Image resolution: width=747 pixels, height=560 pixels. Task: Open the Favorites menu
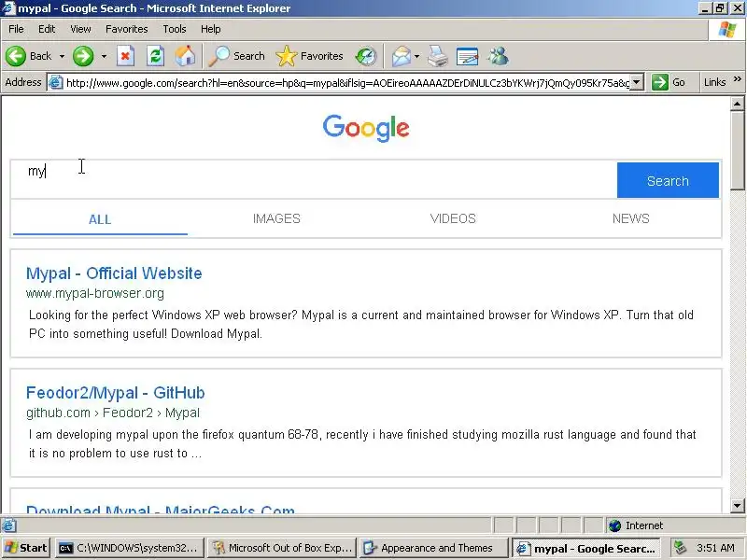point(127,29)
